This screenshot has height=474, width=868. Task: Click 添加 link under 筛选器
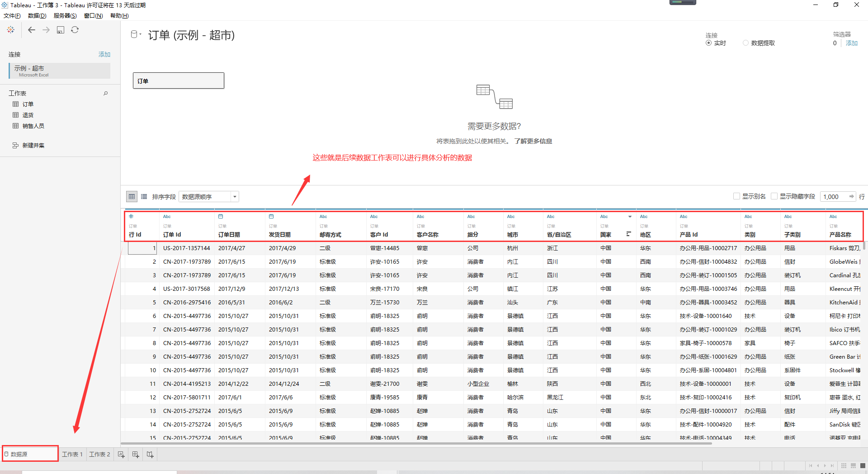[x=852, y=43]
